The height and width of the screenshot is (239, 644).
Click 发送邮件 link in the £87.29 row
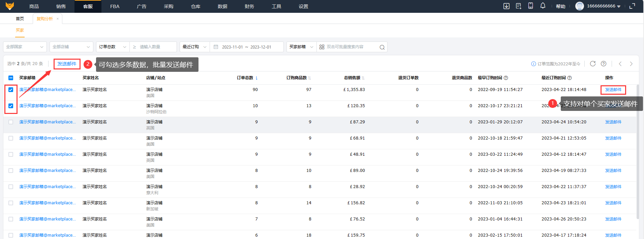point(613,122)
